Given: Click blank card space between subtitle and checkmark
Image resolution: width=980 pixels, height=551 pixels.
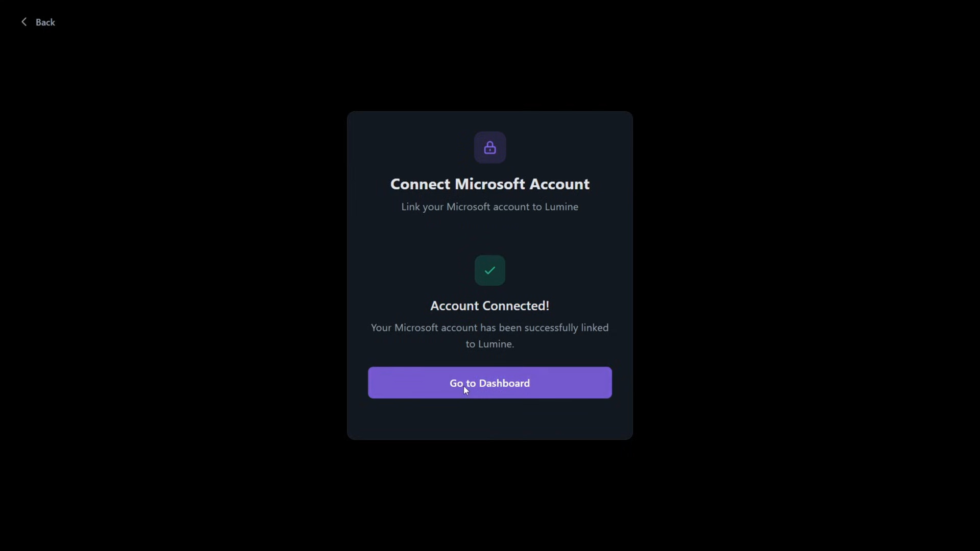Looking at the screenshot, I should pyautogui.click(x=490, y=235).
